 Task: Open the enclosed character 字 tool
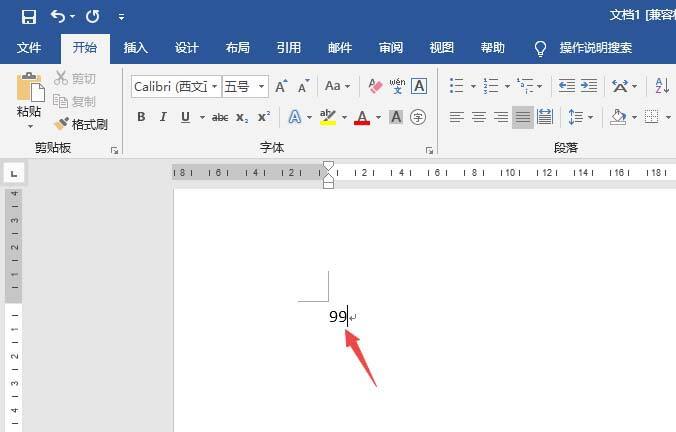[418, 117]
